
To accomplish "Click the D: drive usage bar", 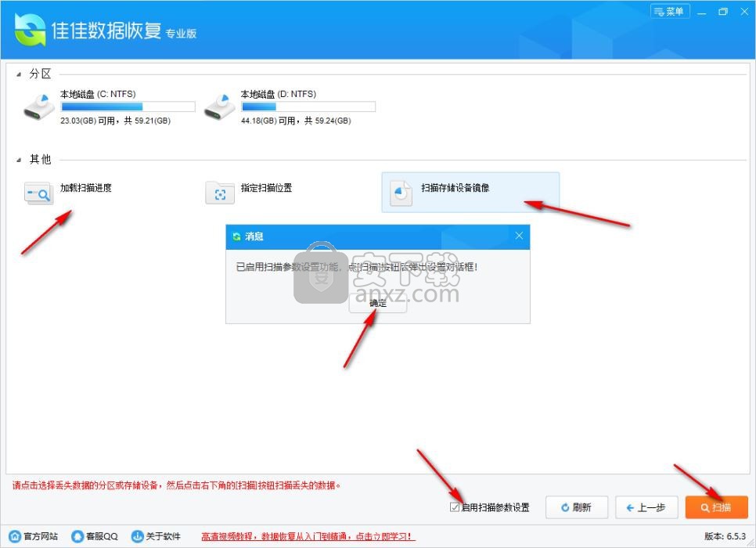I will [x=308, y=106].
